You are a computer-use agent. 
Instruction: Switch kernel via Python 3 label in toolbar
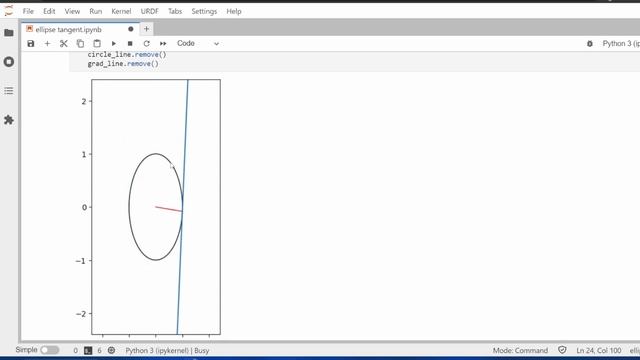(621, 43)
